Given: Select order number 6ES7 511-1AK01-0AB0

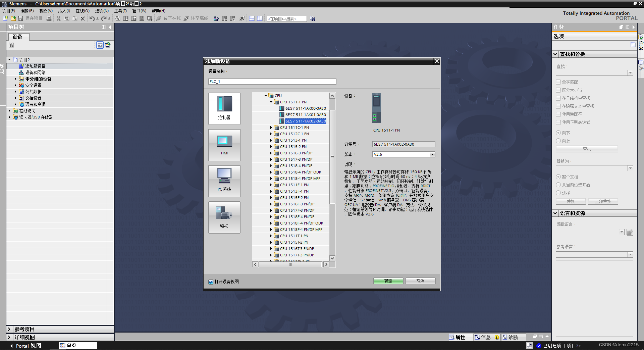Looking at the screenshot, I should pyautogui.click(x=306, y=115).
